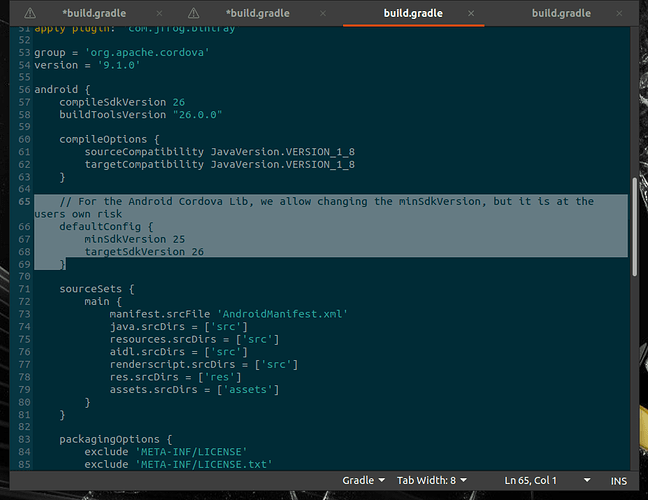Image resolution: width=648 pixels, height=500 pixels.
Task: Switch to the rightmost build.gradle tab
Action: 561,14
